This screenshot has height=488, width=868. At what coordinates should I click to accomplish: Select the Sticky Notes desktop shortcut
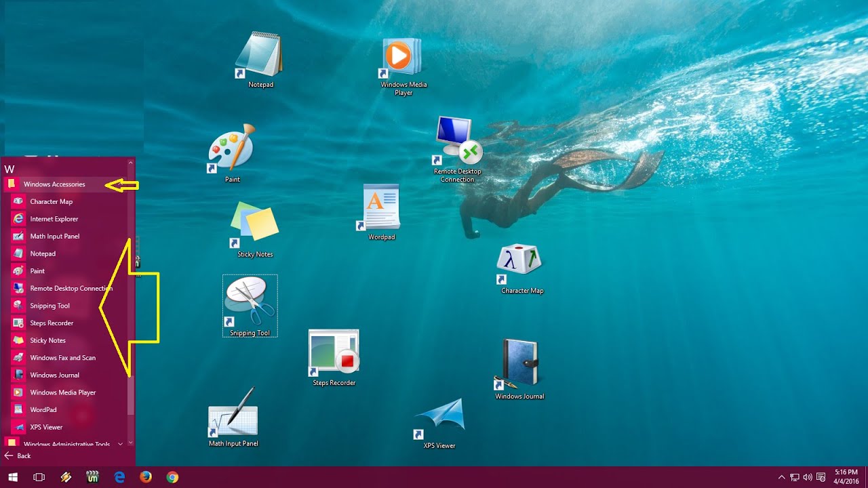(x=255, y=230)
